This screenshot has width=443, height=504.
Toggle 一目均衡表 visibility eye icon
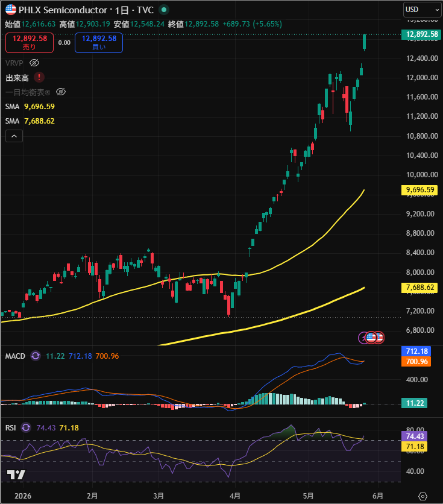(x=61, y=92)
